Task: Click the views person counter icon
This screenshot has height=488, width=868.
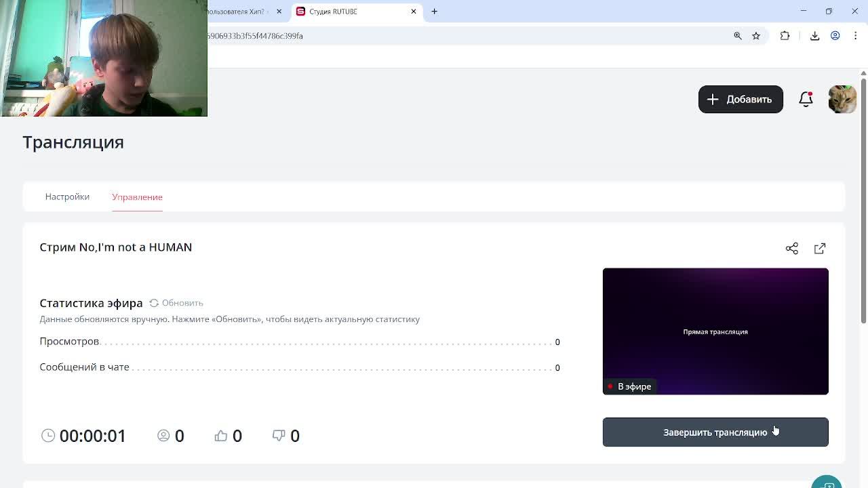Action: (x=163, y=435)
